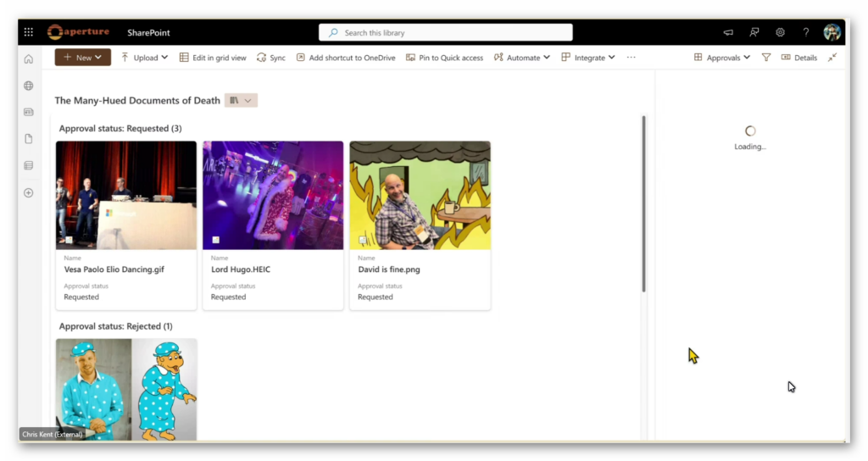Image resolution: width=868 pixels, height=461 pixels.
Task: Open the filter funnel icon
Action: (765, 58)
